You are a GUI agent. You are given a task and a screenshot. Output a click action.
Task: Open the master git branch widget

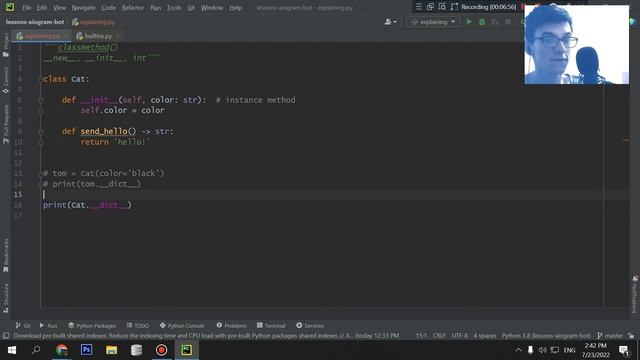pos(610,336)
